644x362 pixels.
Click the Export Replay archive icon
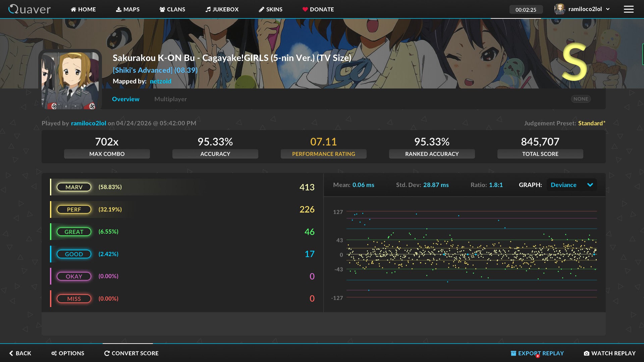point(513,353)
